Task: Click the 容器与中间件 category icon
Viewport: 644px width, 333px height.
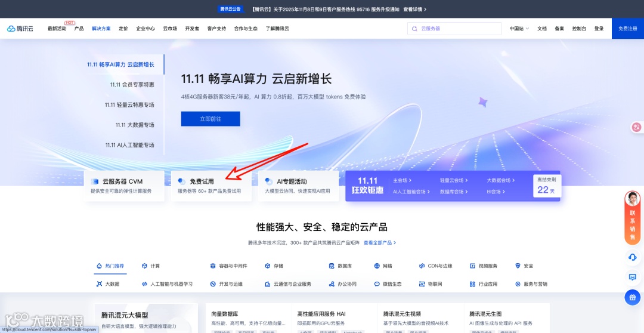Action: point(213,266)
